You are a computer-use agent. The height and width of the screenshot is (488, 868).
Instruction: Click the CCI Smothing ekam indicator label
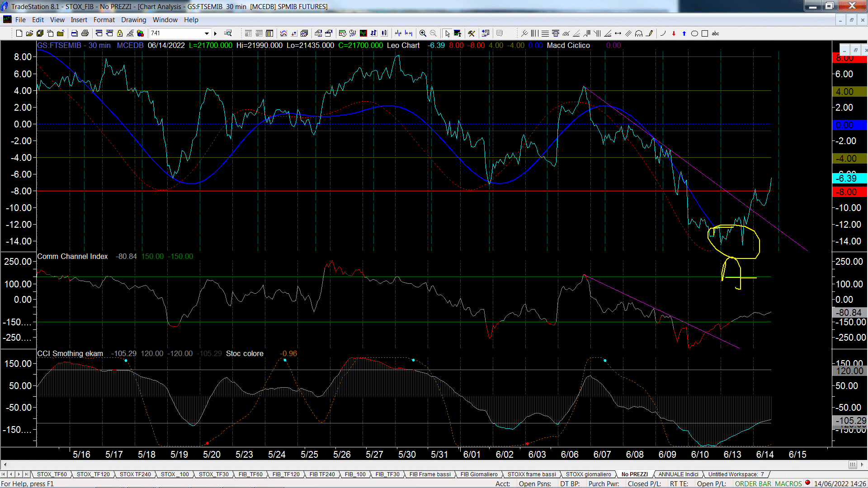pos(70,353)
